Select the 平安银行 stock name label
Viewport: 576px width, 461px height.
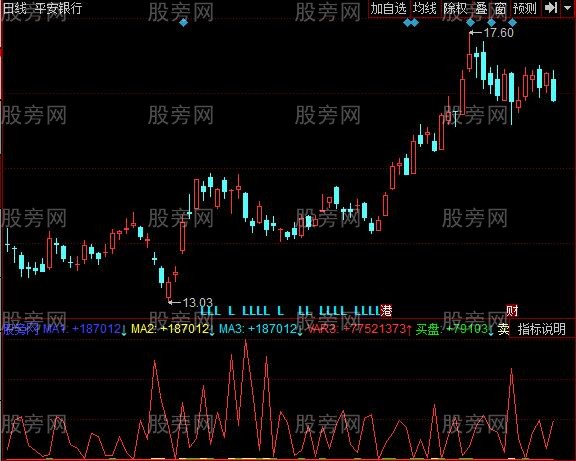pyautogui.click(x=59, y=8)
